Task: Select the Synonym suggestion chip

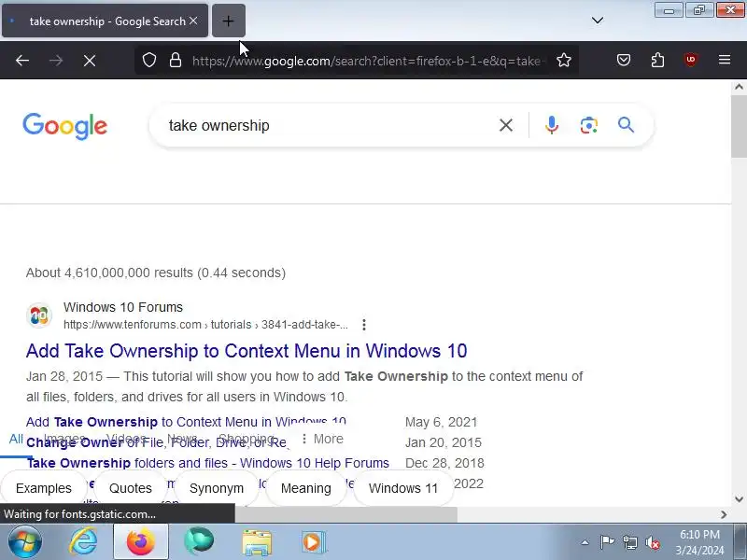Action: point(217,488)
